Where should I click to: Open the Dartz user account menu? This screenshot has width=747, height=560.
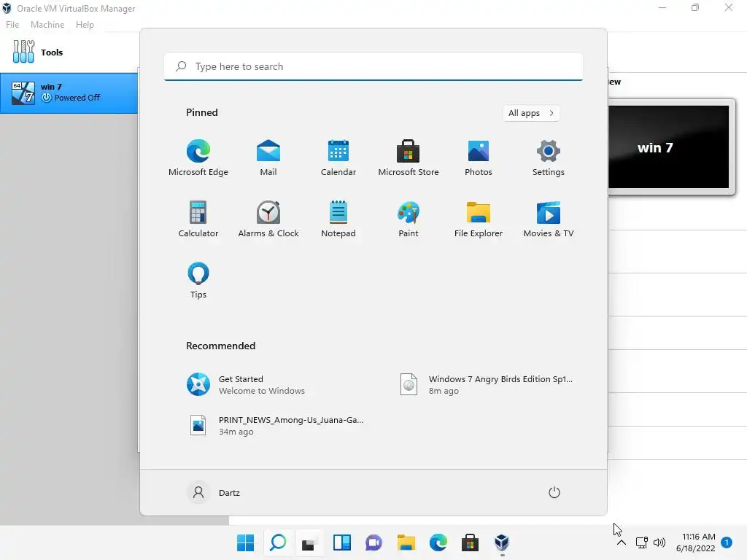(214, 492)
